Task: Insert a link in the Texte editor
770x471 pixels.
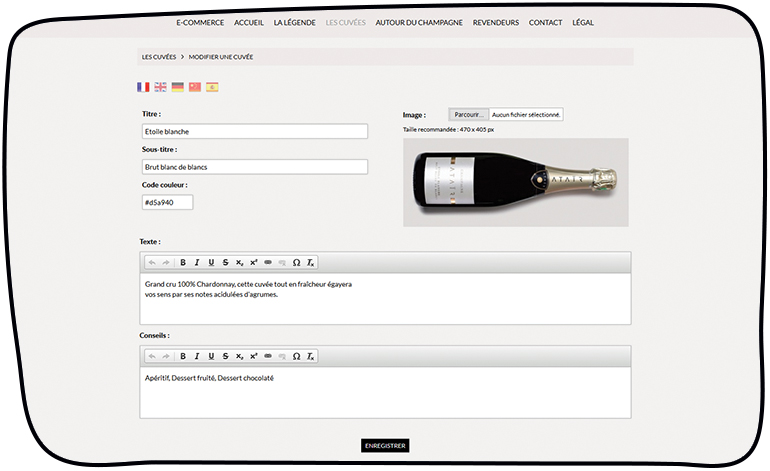Action: [x=268, y=262]
